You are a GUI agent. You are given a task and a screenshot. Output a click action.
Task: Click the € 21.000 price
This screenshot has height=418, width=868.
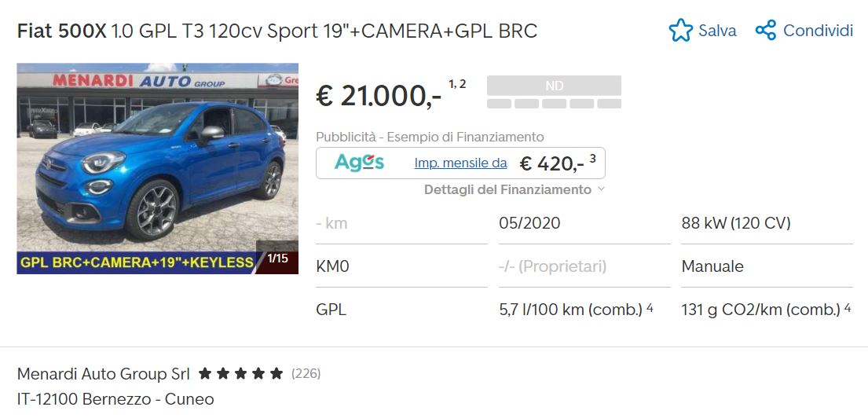pos(379,97)
